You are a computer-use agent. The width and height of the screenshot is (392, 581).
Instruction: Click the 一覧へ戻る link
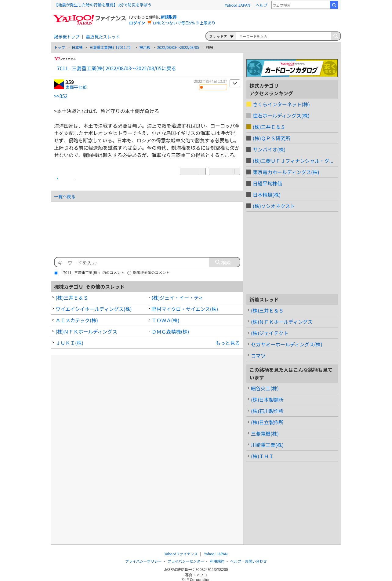pos(64,196)
